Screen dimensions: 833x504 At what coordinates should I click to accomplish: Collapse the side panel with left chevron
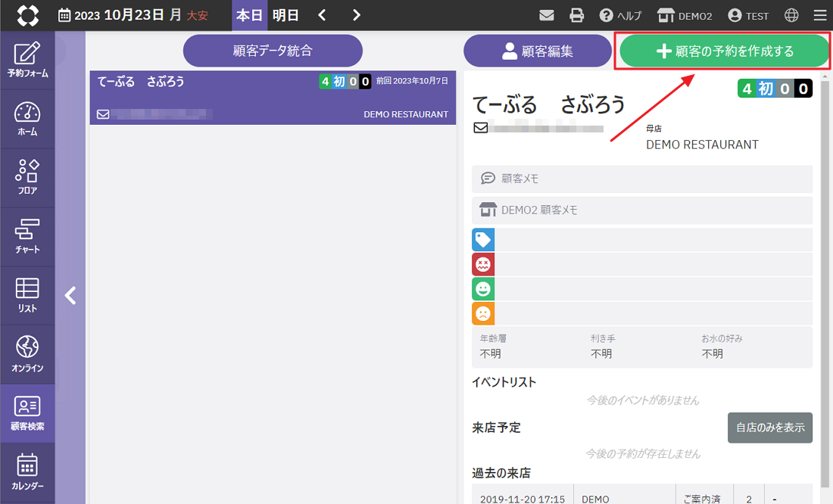tap(70, 295)
